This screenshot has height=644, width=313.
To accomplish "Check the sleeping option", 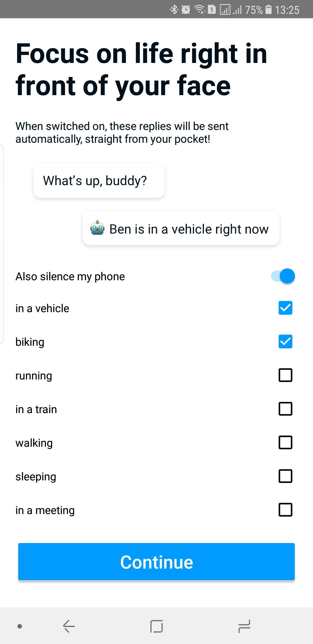I will [x=285, y=476].
